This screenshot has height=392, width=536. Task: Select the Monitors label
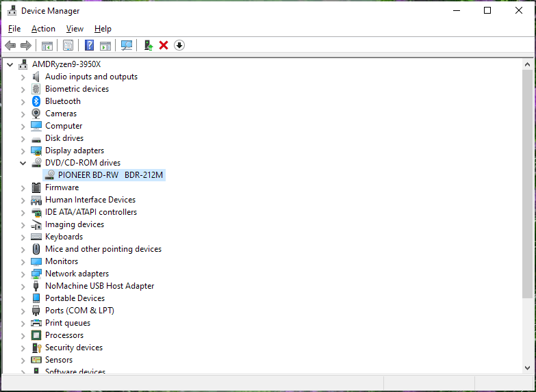pos(62,261)
